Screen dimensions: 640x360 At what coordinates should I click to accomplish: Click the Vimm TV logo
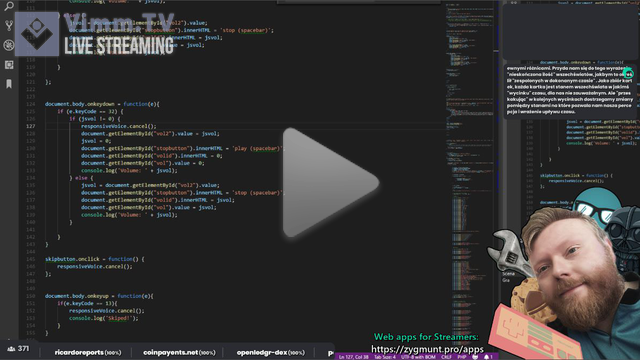[96, 33]
